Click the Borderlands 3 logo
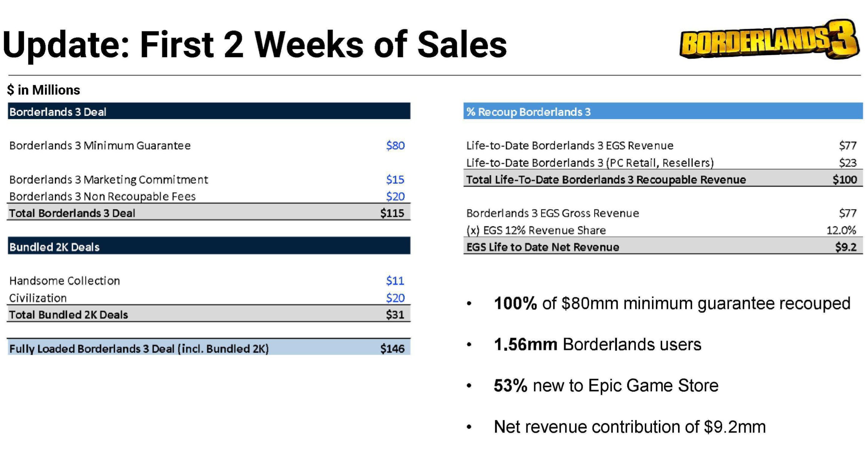Screen dimensions: 868x461 [x=769, y=40]
